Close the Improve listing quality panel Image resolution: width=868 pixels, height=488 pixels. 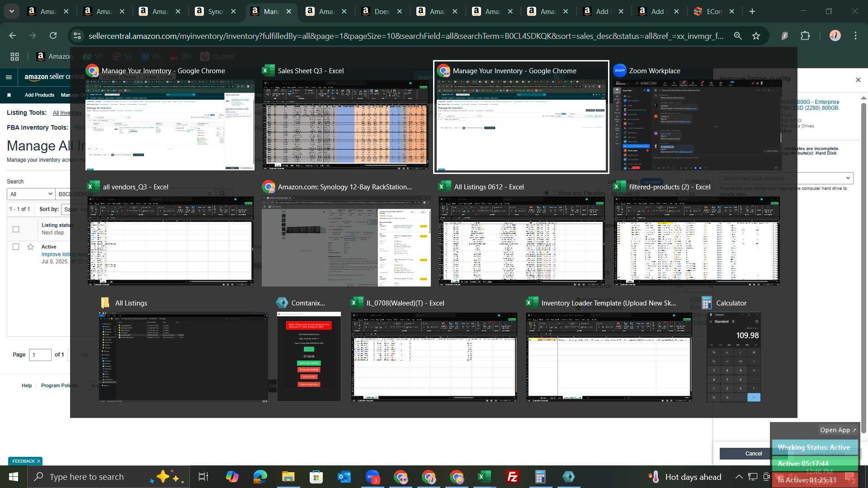(858, 80)
